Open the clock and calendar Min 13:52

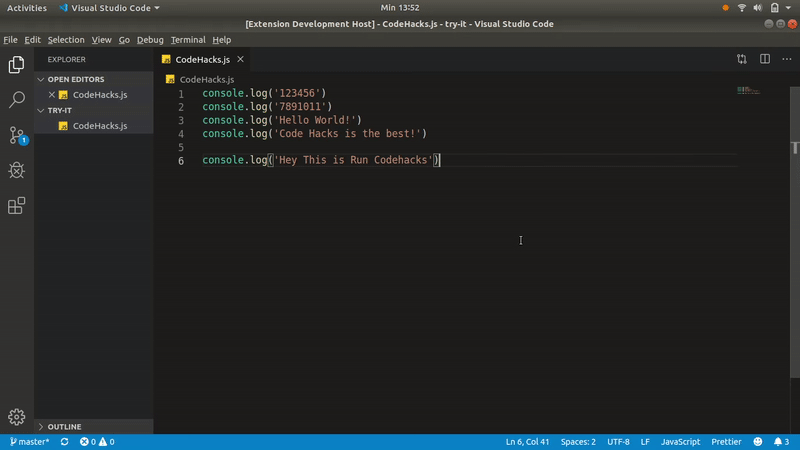pyautogui.click(x=400, y=8)
